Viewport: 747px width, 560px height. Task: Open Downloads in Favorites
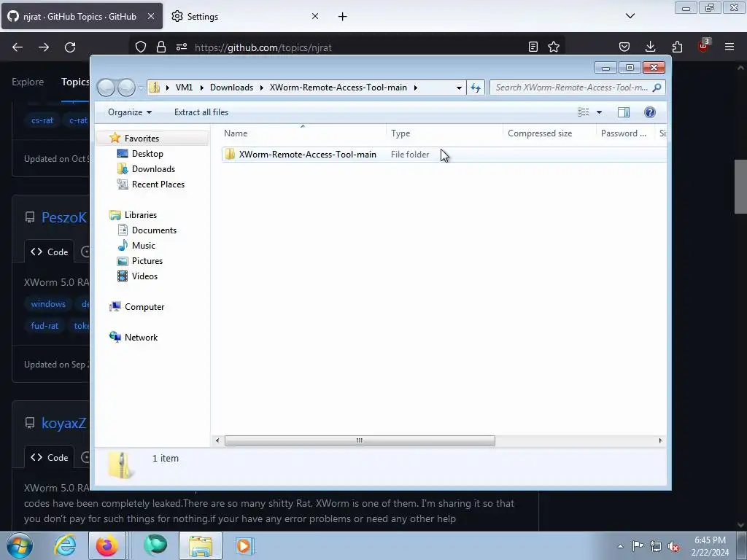[x=153, y=169]
